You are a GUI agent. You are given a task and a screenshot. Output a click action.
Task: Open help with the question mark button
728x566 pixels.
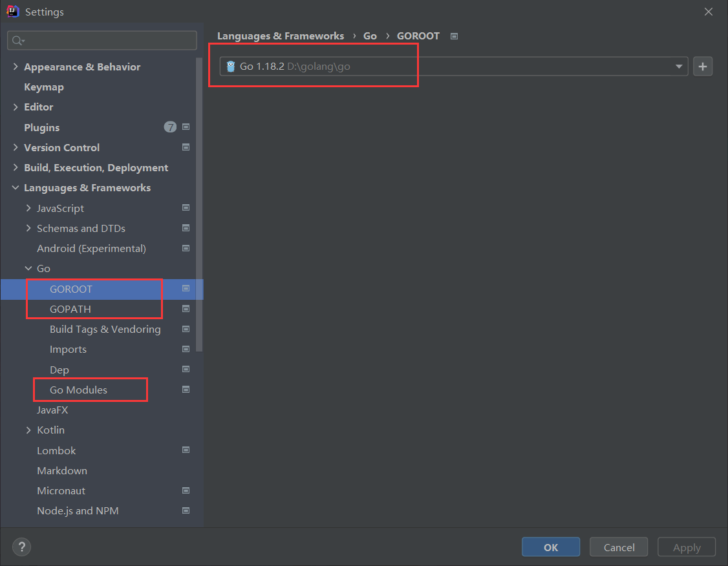click(21, 547)
